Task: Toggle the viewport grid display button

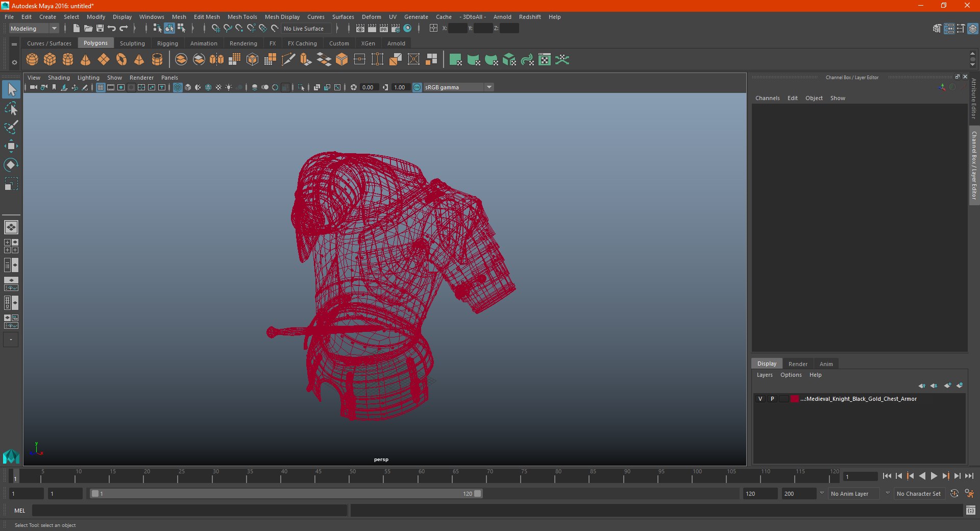Action: tap(101, 87)
